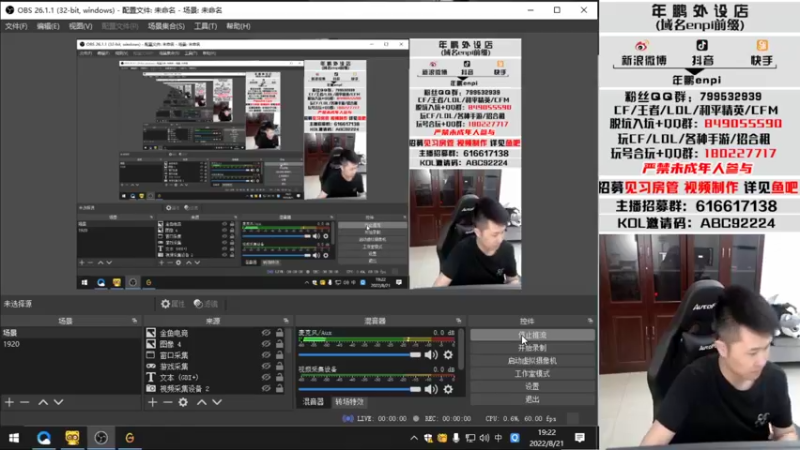Move source up in the sources panel
800x450 pixels.
(202, 402)
